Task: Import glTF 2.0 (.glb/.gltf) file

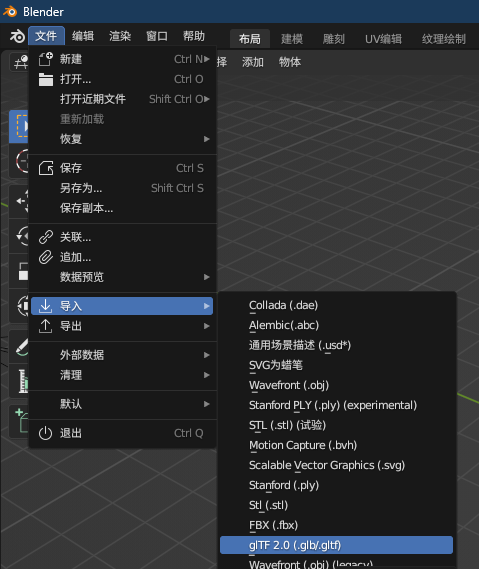Action: click(336, 545)
